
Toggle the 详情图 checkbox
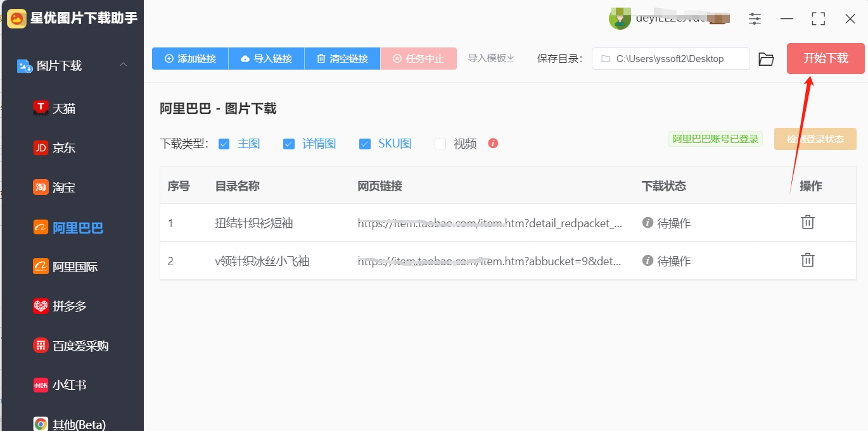click(x=289, y=144)
